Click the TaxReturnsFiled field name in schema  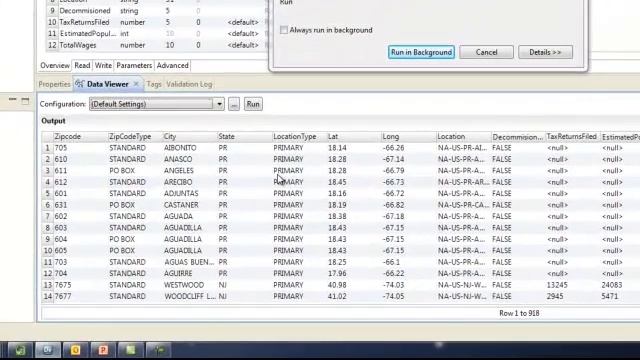point(84,22)
